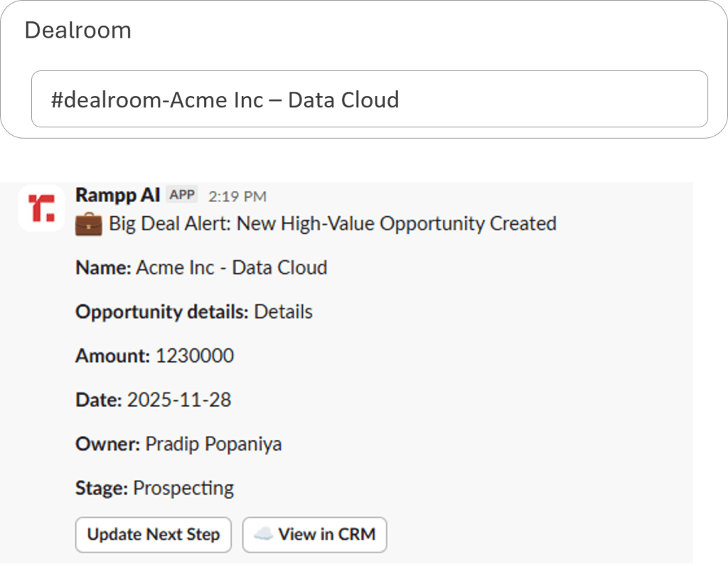Open the Details opportunity text

pyautogui.click(x=283, y=311)
